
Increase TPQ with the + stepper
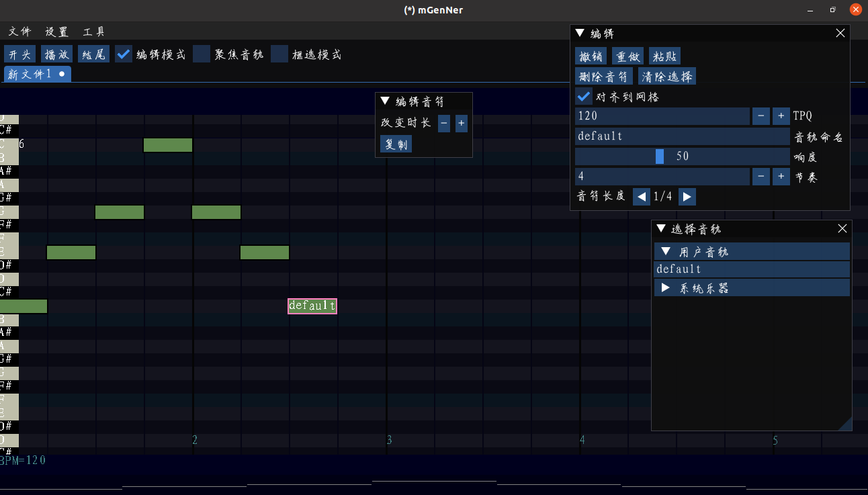[x=781, y=116]
